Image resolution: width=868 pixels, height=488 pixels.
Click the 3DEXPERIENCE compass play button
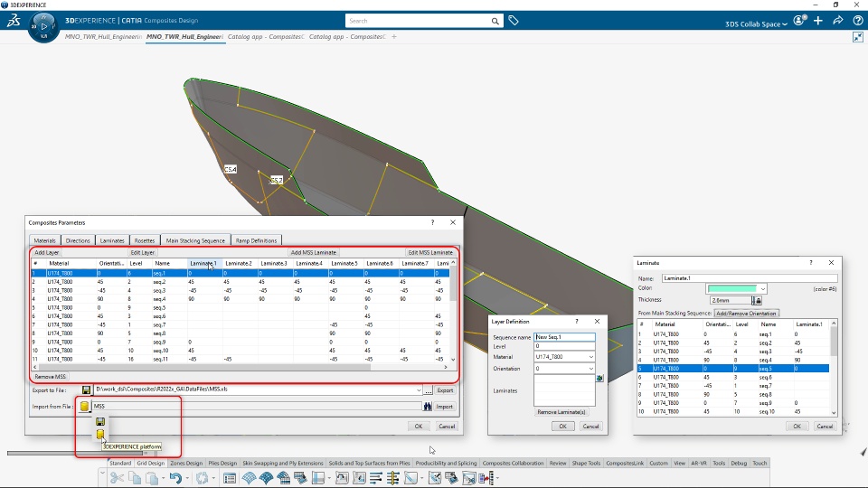[x=43, y=26]
